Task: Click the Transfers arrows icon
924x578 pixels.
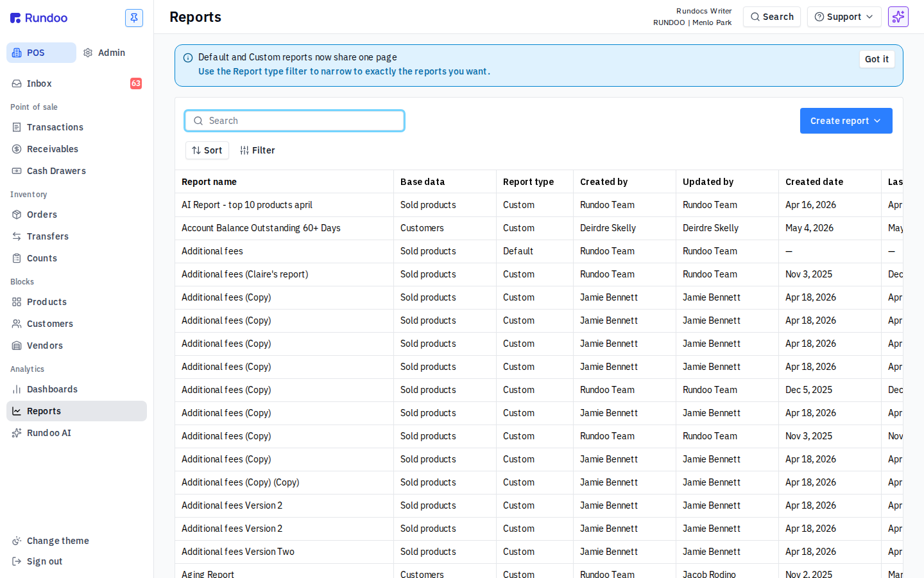Action: pyautogui.click(x=17, y=236)
